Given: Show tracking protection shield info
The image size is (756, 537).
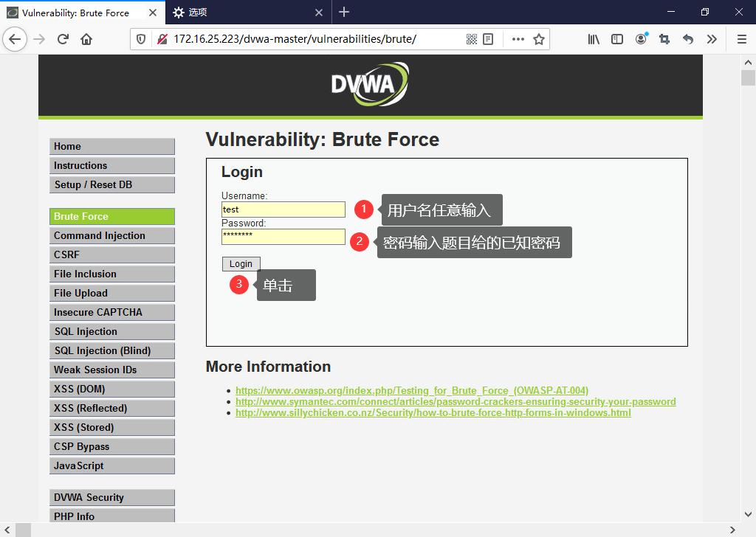Looking at the screenshot, I should click(x=141, y=39).
